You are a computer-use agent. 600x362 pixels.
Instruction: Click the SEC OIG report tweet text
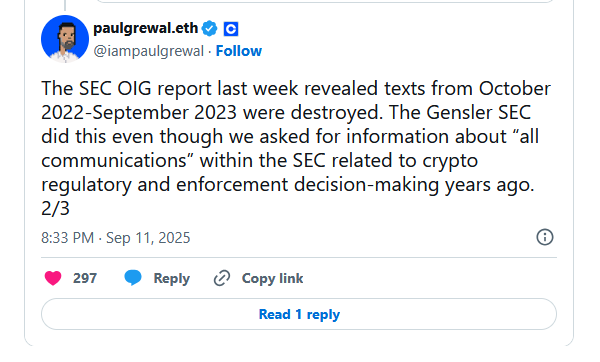pyautogui.click(x=296, y=148)
